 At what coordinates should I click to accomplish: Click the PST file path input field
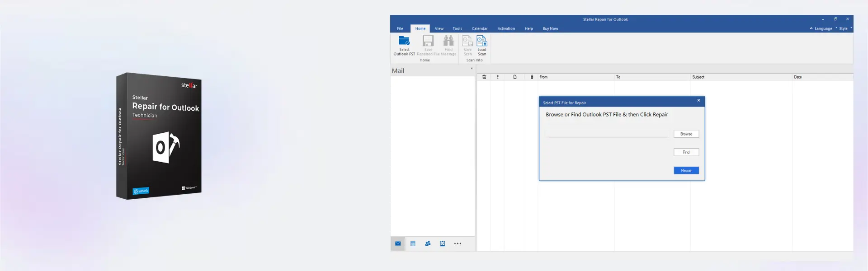click(607, 134)
